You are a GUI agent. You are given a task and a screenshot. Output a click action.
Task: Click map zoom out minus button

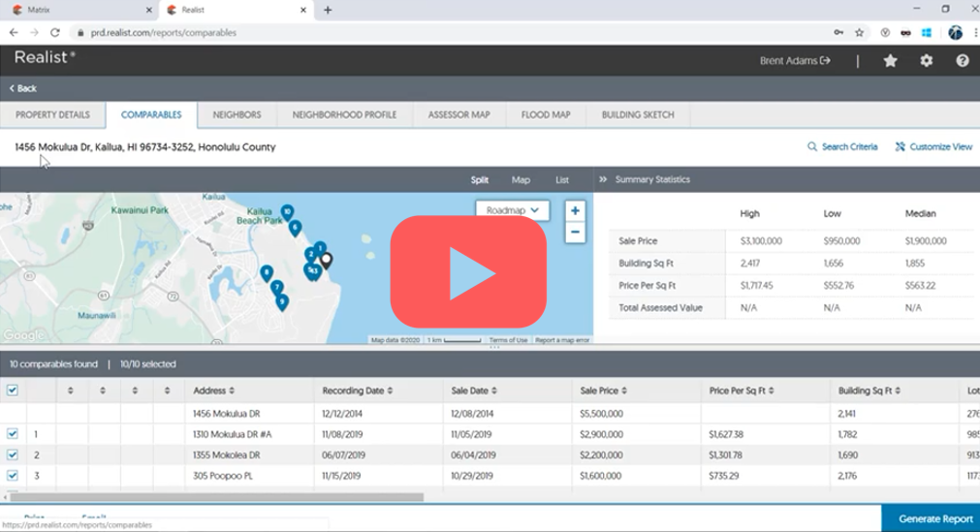[x=575, y=232]
